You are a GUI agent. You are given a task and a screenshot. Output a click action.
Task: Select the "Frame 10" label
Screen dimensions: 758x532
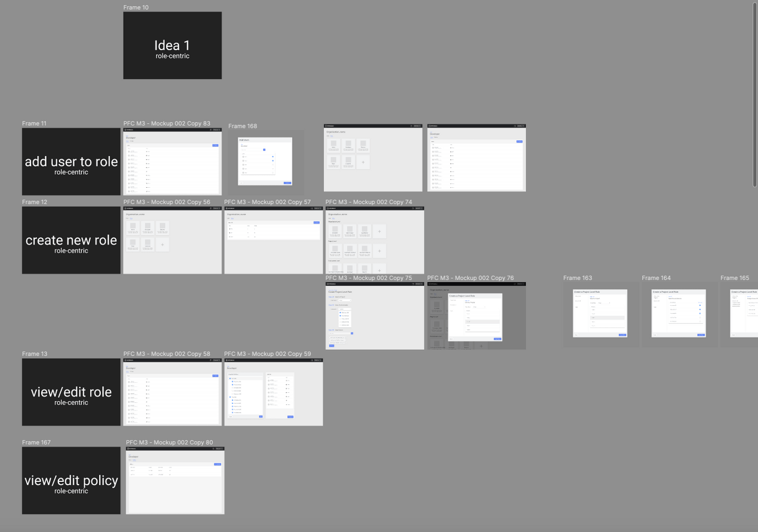click(x=136, y=7)
